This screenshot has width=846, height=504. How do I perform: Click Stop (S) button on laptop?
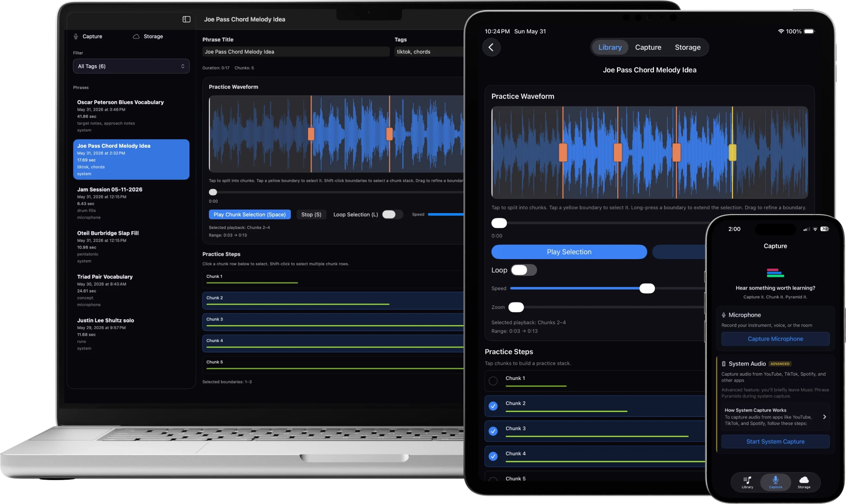tap(311, 214)
